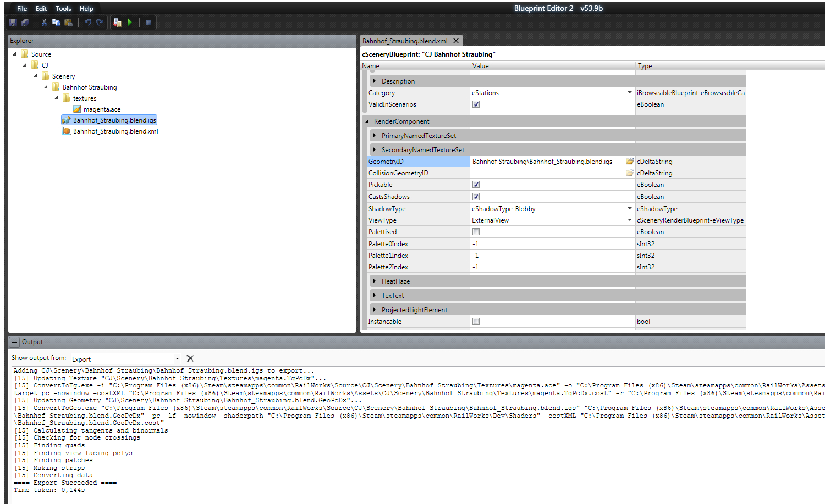
Task: Toggle the CastsShadows checkbox
Action: 476,197
